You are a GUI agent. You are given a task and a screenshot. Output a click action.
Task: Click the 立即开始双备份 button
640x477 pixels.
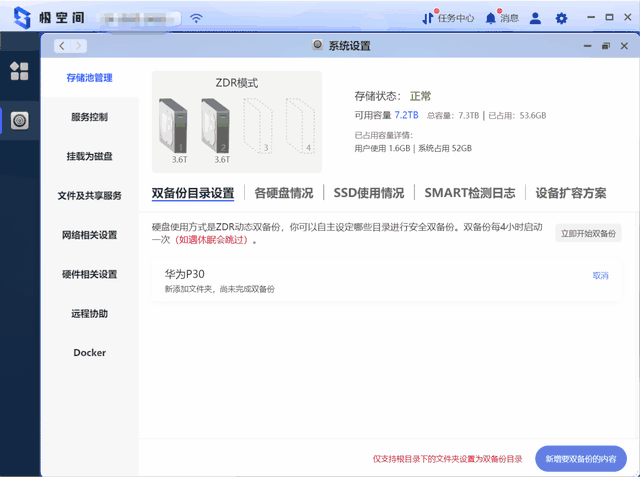pos(589,233)
